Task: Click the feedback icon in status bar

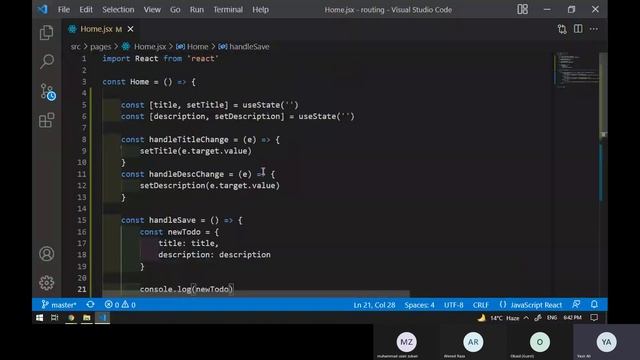Action: [576, 304]
